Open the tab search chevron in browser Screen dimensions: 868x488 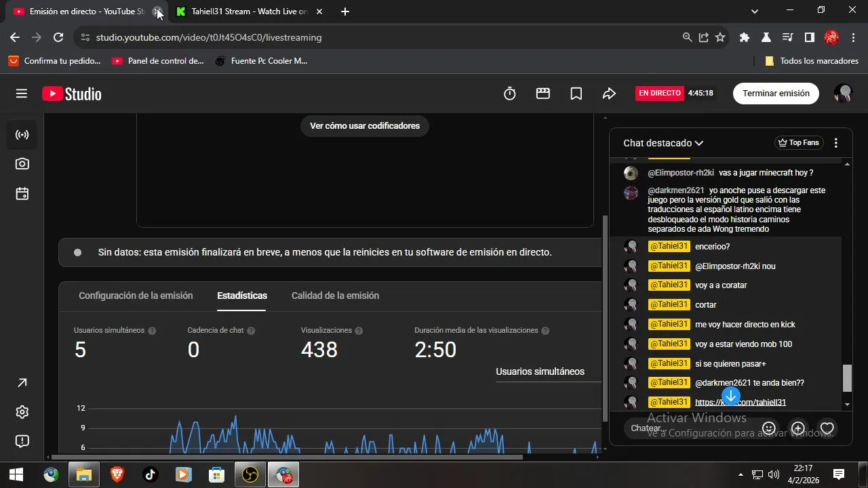point(755,11)
